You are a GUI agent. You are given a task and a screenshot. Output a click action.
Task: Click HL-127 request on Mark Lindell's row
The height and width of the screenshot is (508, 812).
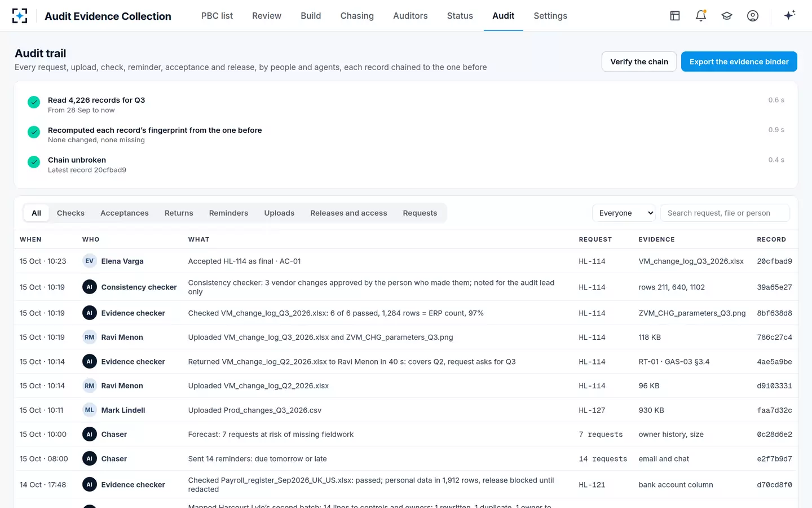[592, 410]
